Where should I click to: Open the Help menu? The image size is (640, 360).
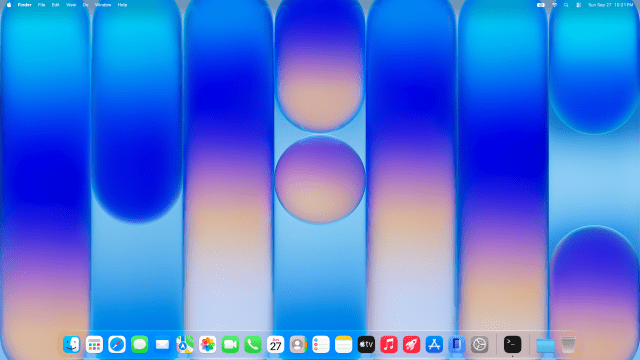[x=122, y=5]
